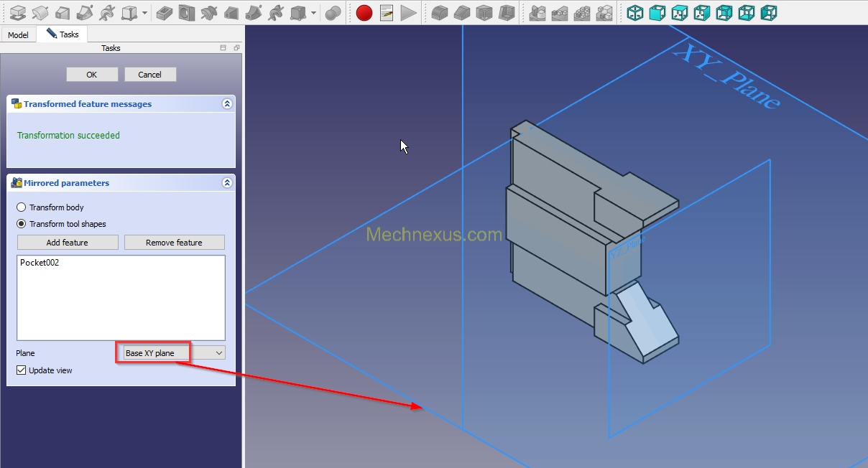Click the Remove feature button
The height and width of the screenshot is (468, 868).
[x=175, y=243]
